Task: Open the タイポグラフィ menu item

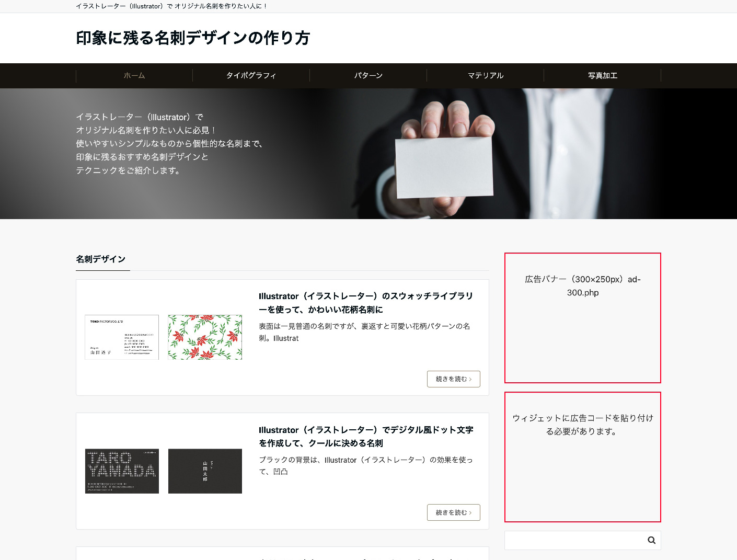Action: click(251, 75)
